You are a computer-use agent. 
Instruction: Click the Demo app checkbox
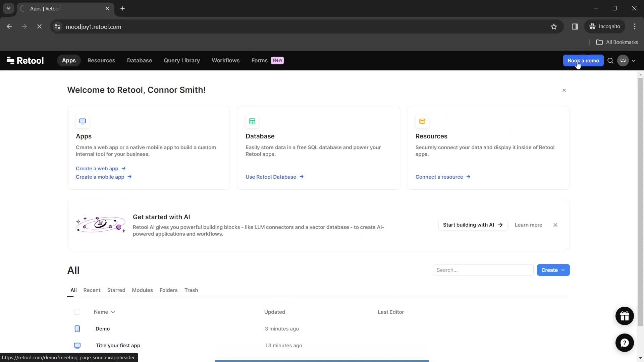click(x=77, y=328)
